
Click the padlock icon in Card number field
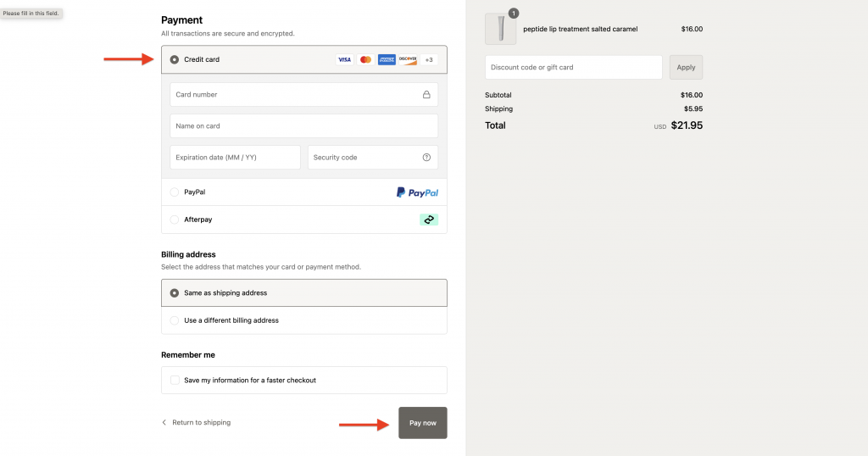426,95
